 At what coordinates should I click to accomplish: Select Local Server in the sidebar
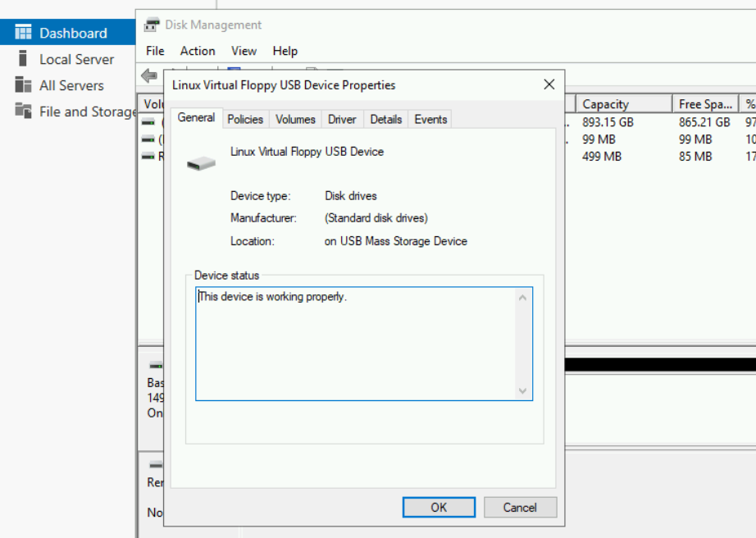pyautogui.click(x=76, y=59)
